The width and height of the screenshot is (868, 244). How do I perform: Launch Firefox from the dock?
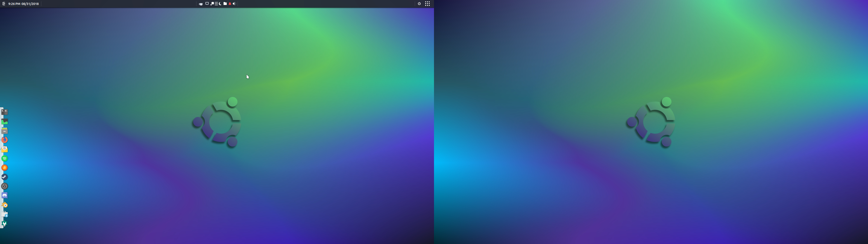click(x=4, y=140)
